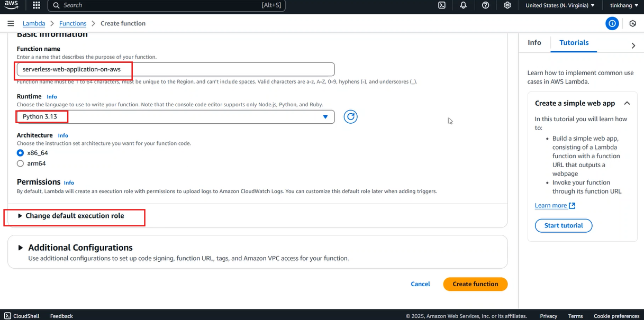Collapse the right help panel arrow
This screenshot has height=320, width=644.
633,45
